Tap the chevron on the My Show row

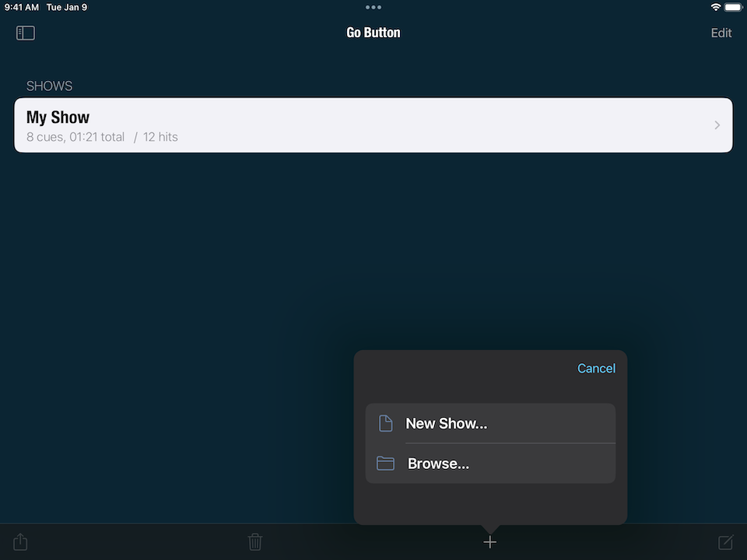point(717,125)
